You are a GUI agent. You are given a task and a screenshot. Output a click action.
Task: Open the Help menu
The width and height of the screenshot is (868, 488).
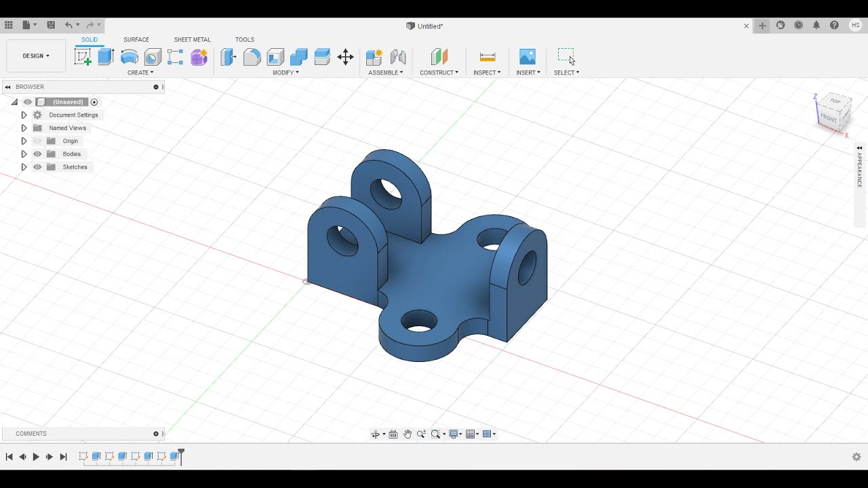(x=835, y=25)
